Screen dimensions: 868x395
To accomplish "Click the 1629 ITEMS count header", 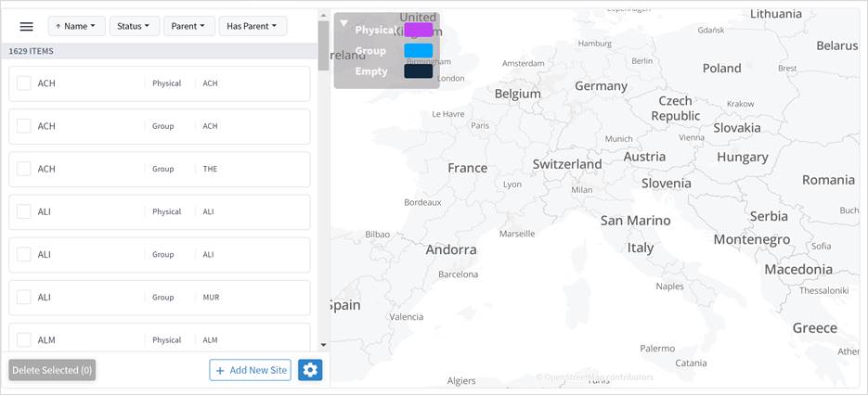I will tap(31, 51).
